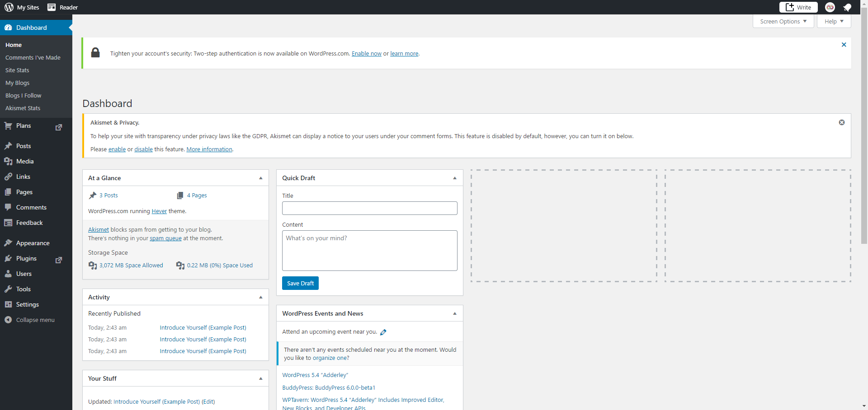Click My Sites in the admin bar

point(22,7)
